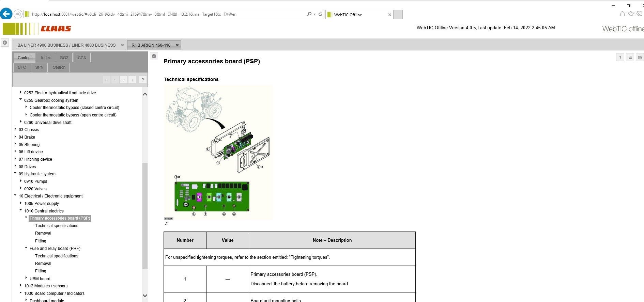Image resolution: width=644 pixels, height=302 pixels.
Task: Select 08 Drives in the tree
Action: (27, 167)
